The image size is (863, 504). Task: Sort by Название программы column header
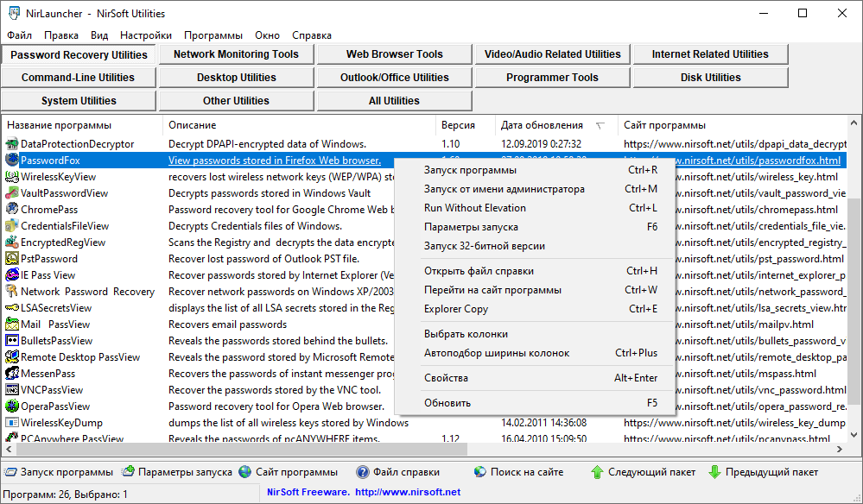(x=82, y=125)
